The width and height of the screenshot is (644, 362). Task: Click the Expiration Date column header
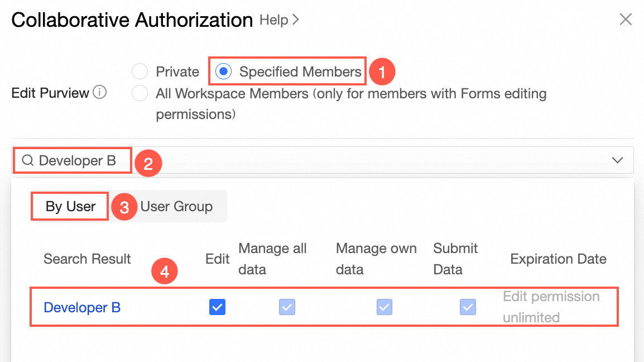[x=558, y=259]
